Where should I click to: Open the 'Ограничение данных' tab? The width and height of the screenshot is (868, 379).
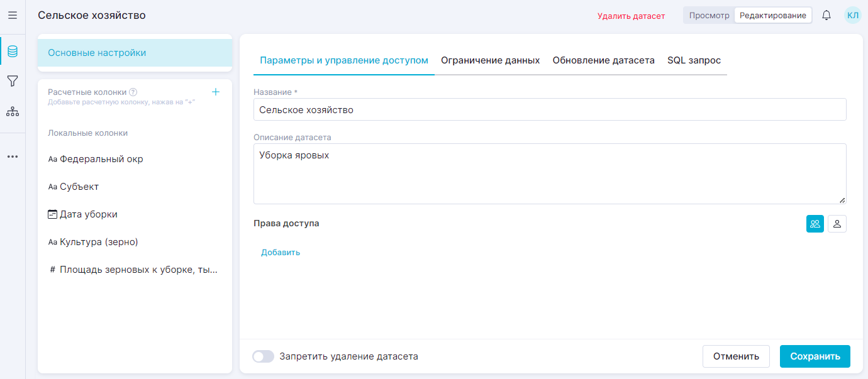click(x=490, y=60)
